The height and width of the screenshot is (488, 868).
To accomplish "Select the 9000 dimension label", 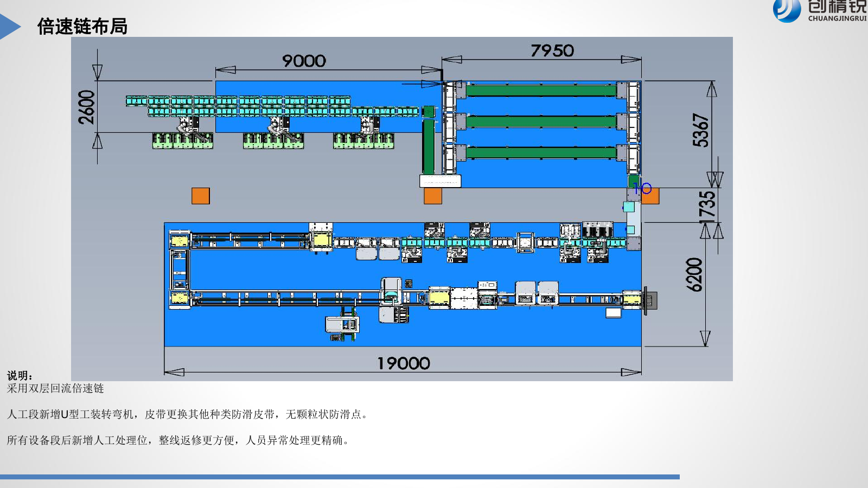I will tap(304, 61).
